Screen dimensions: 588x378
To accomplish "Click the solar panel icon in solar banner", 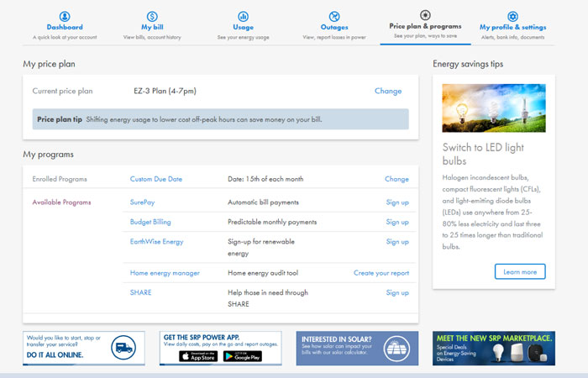I will coord(396,349).
